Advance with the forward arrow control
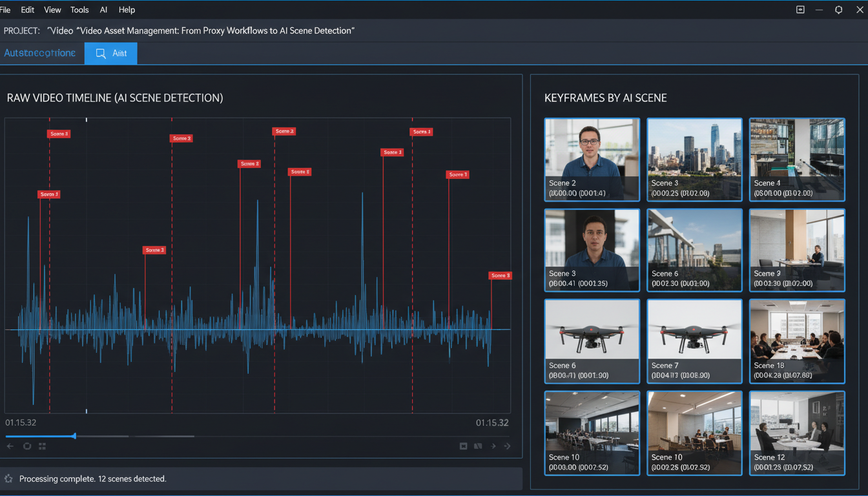The height and width of the screenshot is (496, 868). pos(493,446)
